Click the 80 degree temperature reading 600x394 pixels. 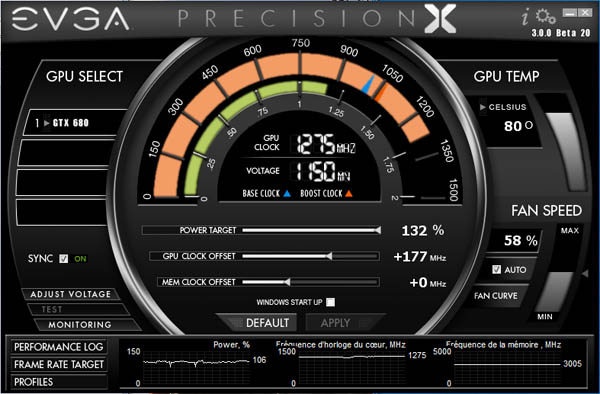[x=518, y=126]
